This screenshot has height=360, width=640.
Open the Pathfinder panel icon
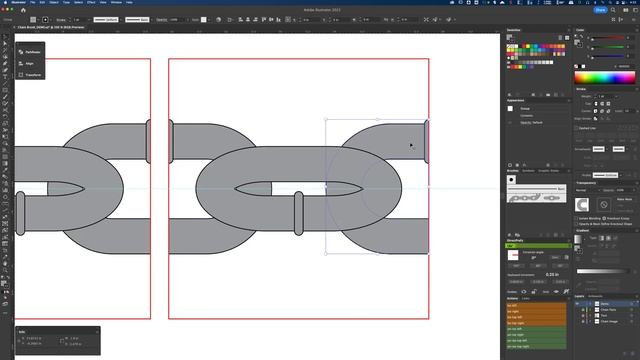21,52
